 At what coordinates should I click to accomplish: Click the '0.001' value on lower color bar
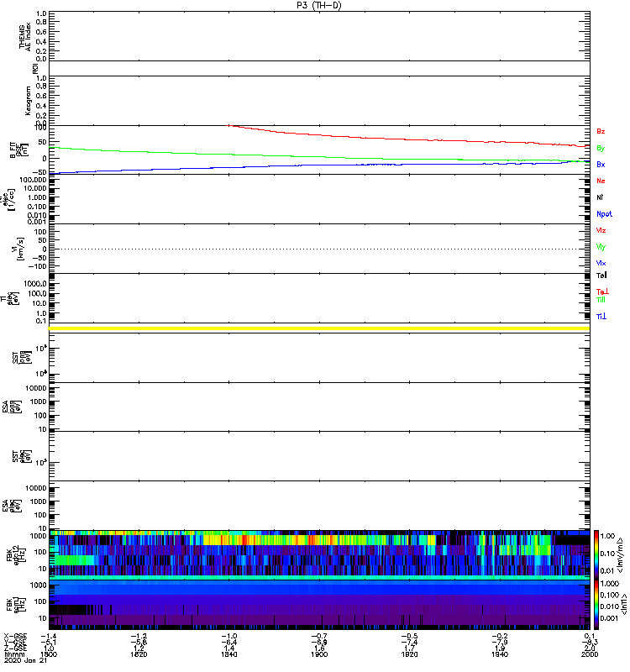click(609, 618)
